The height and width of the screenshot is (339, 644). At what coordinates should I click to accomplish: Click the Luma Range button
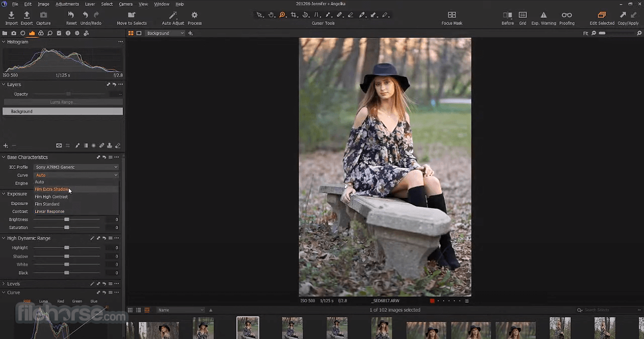click(x=62, y=102)
